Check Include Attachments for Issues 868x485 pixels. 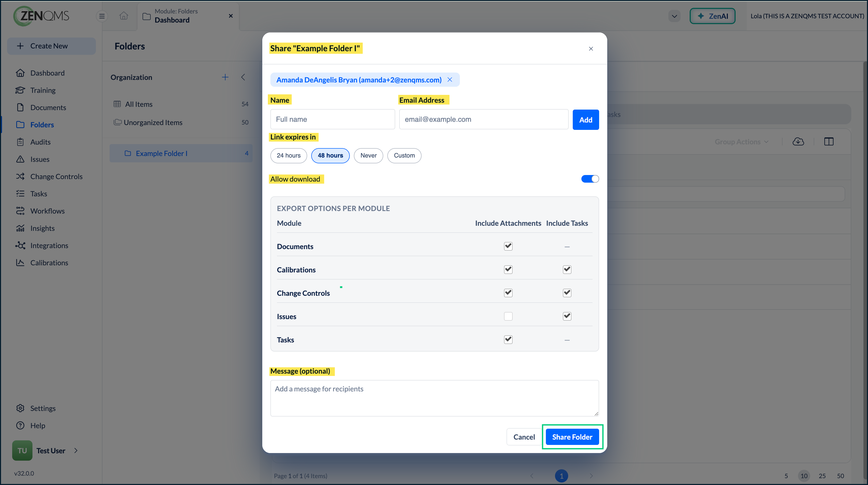(508, 316)
